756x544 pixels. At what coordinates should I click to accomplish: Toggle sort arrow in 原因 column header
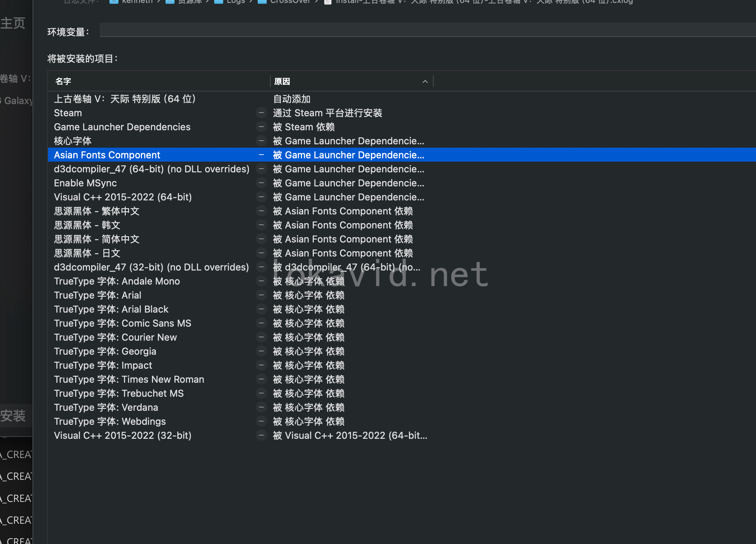pos(425,82)
